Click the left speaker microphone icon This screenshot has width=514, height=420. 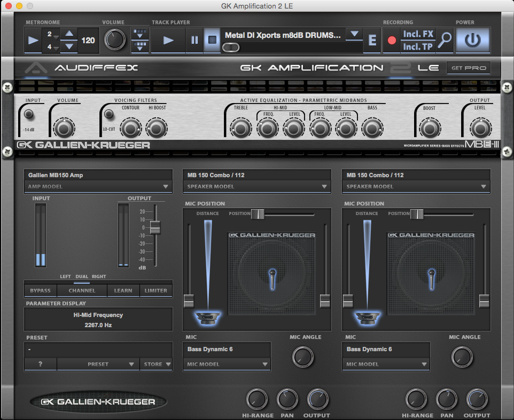point(271,278)
